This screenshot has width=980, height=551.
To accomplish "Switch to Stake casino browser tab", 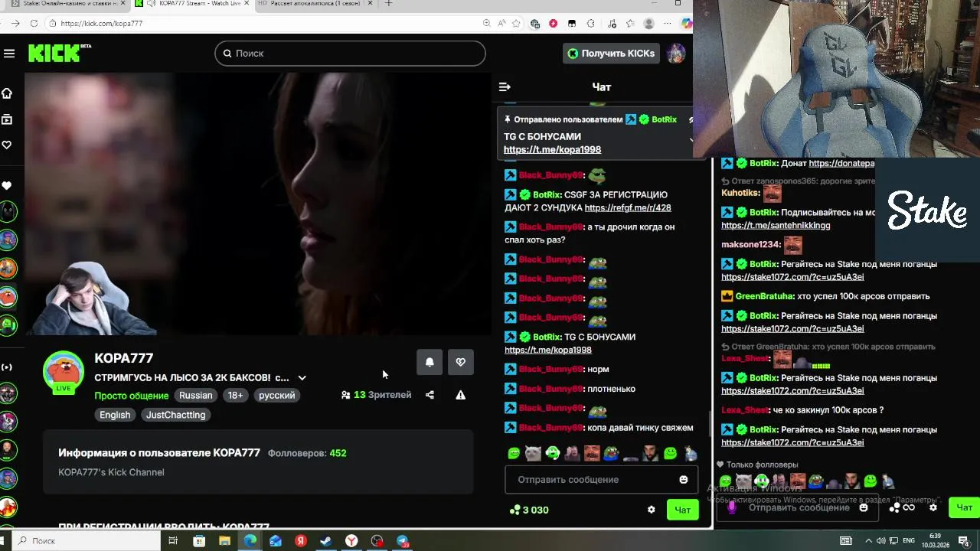I will [67, 4].
